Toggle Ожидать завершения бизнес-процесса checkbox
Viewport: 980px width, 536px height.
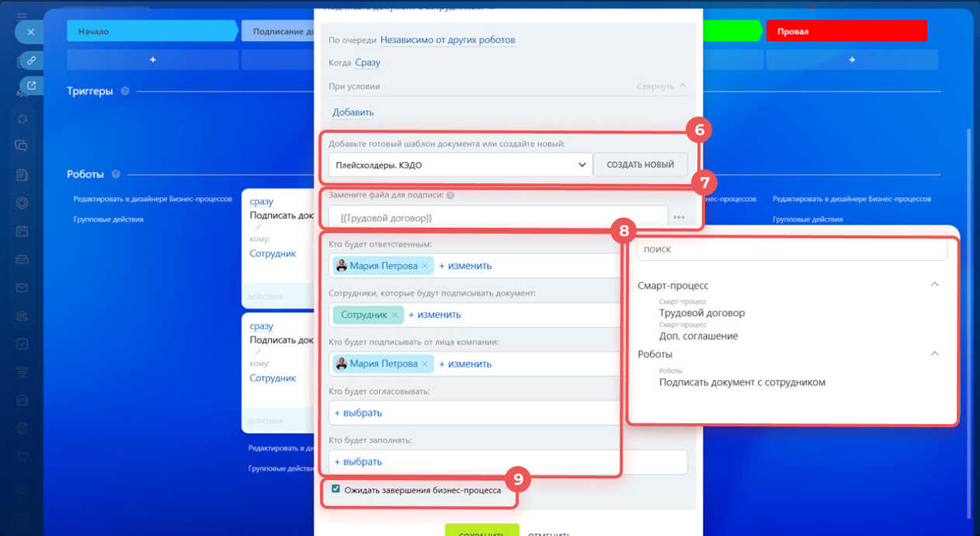click(335, 489)
